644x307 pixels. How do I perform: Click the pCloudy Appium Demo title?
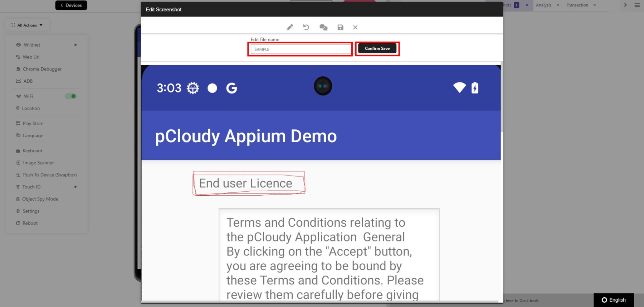coord(246,136)
